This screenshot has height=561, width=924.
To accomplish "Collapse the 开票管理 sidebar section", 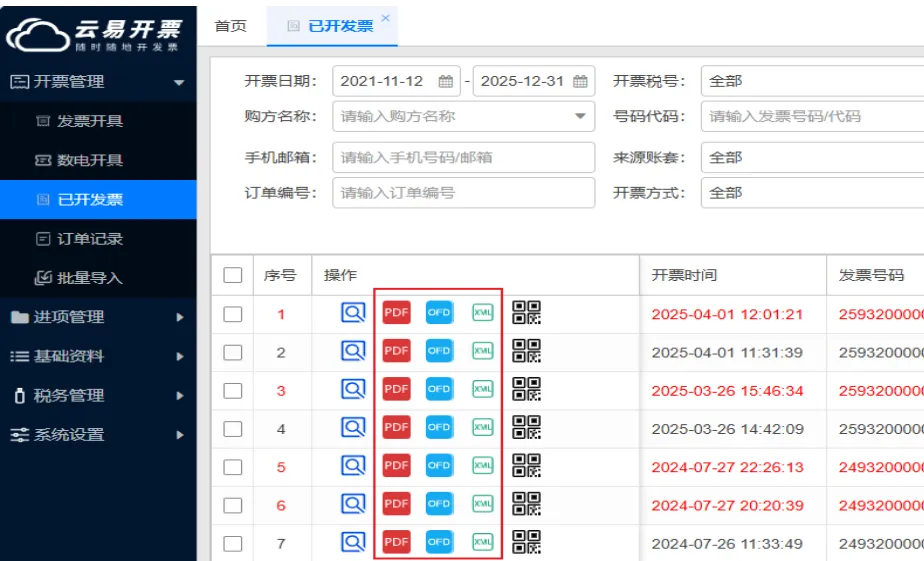I will tap(98, 82).
